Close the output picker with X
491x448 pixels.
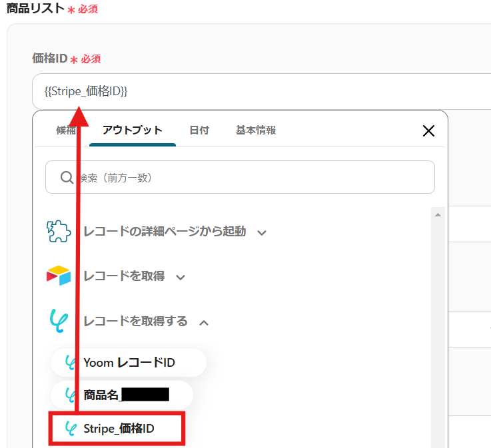(428, 130)
